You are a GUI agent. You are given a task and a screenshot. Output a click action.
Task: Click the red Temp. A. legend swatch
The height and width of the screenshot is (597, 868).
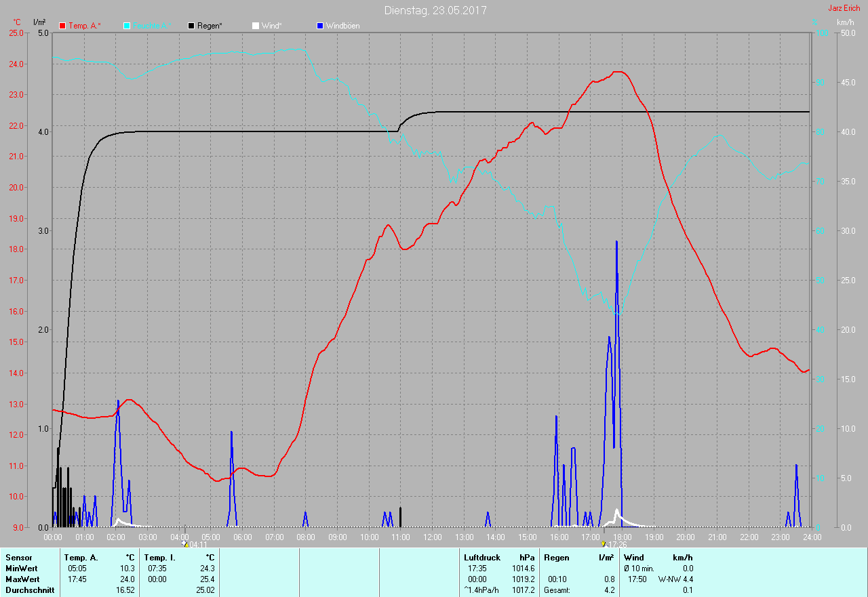(x=62, y=26)
